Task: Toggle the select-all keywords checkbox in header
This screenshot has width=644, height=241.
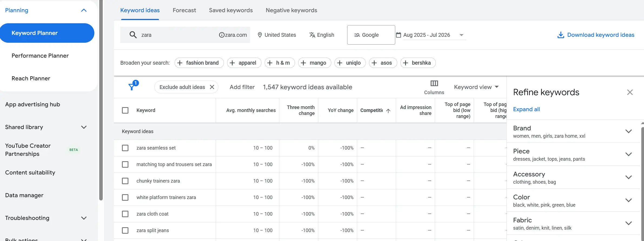Action: tap(125, 110)
